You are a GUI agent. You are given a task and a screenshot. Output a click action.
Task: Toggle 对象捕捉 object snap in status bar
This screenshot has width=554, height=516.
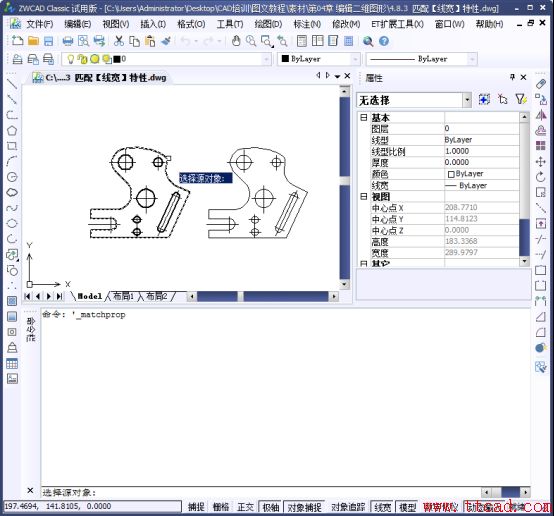point(304,507)
